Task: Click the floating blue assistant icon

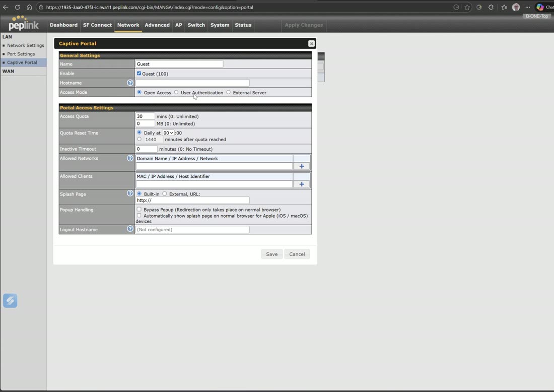Action: tap(10, 300)
